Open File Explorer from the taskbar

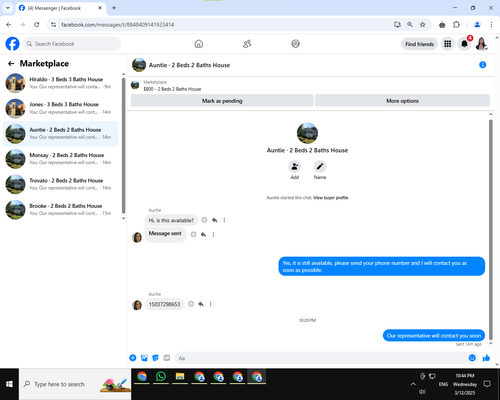tap(180, 377)
